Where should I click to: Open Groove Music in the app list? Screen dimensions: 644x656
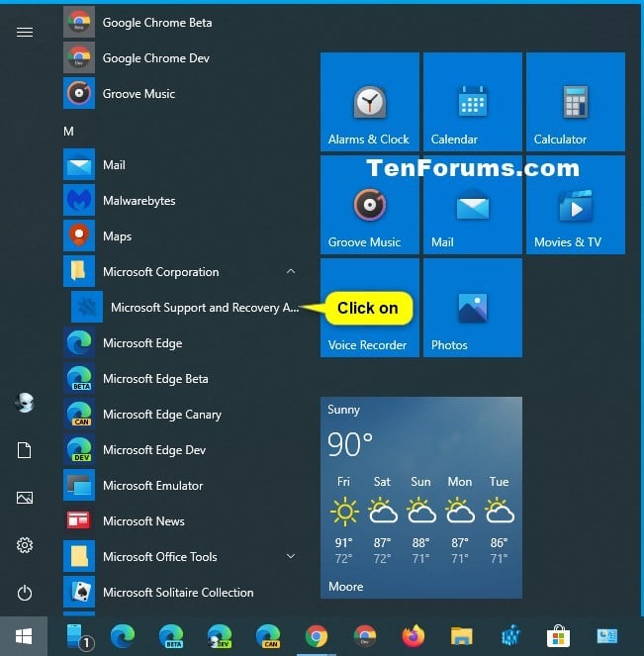tap(182, 93)
